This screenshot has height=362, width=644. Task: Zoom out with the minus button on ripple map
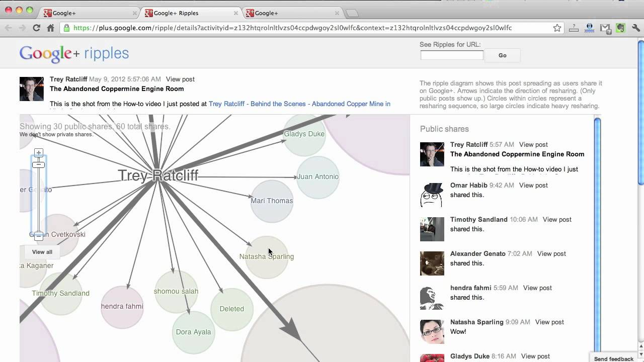tap(39, 236)
